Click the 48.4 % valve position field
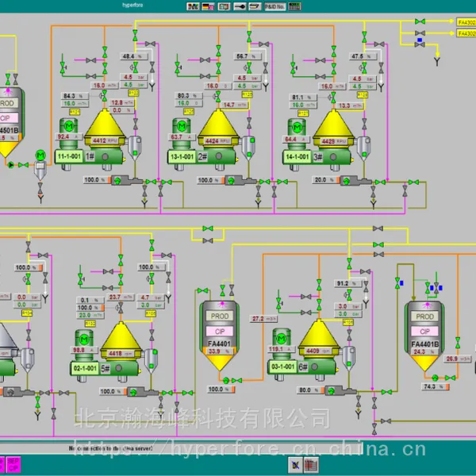Screen dimensions: 476x476 135,56
